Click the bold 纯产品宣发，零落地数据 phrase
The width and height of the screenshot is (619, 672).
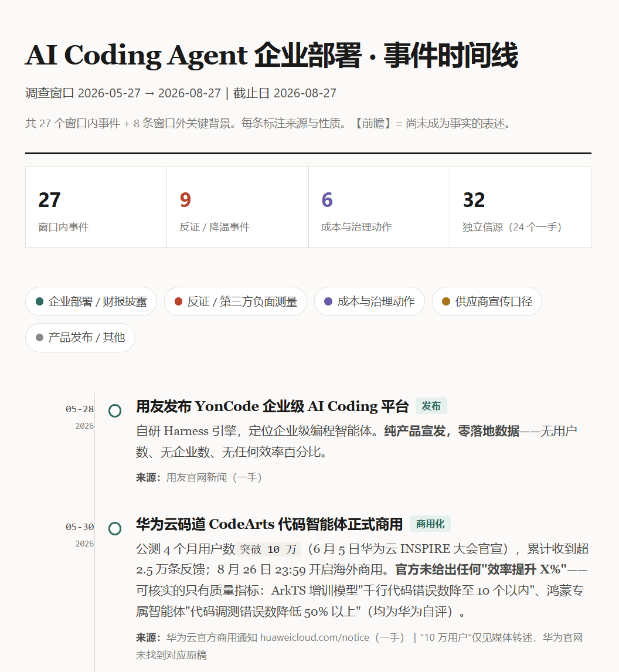click(x=451, y=431)
